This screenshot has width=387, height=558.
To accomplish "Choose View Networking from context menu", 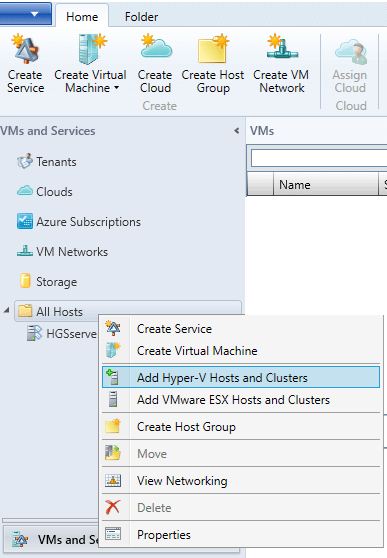I will [x=241, y=481].
